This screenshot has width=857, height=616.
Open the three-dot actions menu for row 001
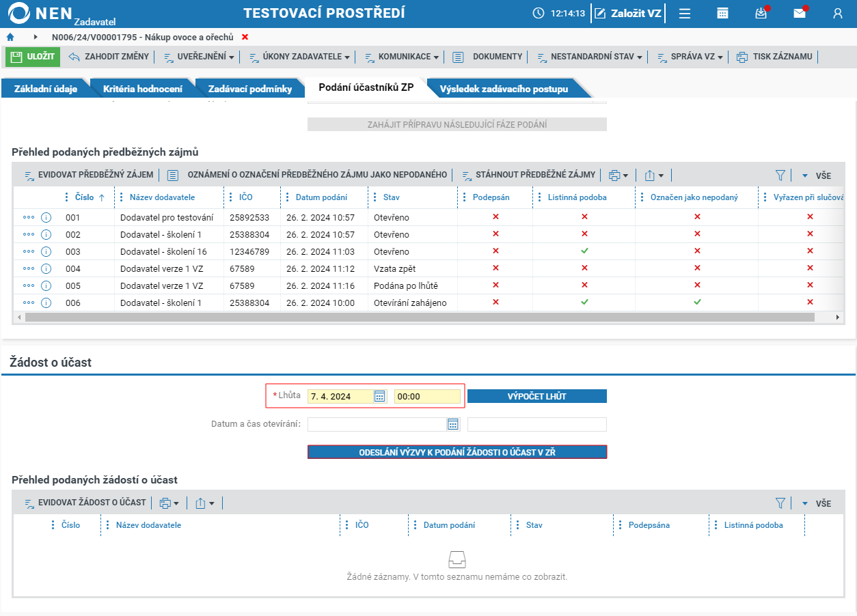point(29,218)
